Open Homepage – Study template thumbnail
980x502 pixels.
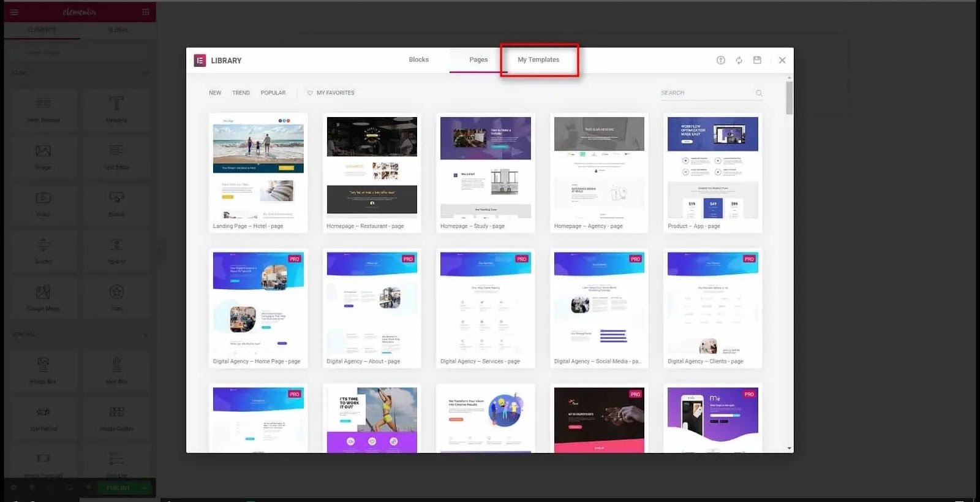tap(486, 167)
